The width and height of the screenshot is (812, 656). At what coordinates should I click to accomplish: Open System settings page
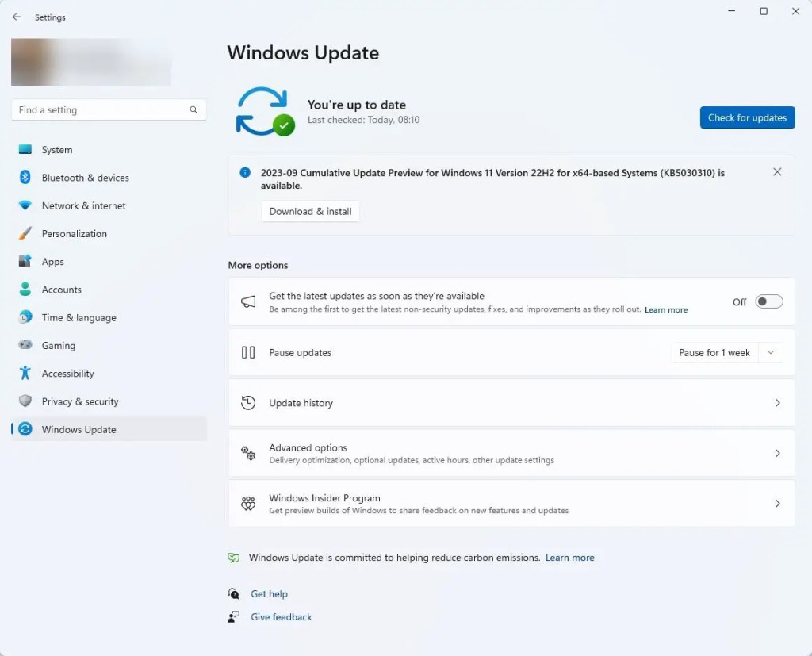pos(109,150)
